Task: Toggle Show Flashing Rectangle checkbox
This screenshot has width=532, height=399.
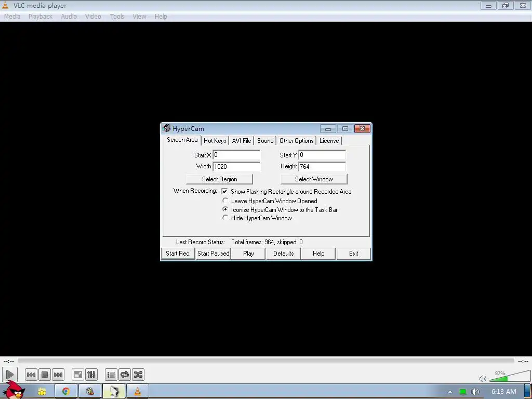Action: coord(224,191)
